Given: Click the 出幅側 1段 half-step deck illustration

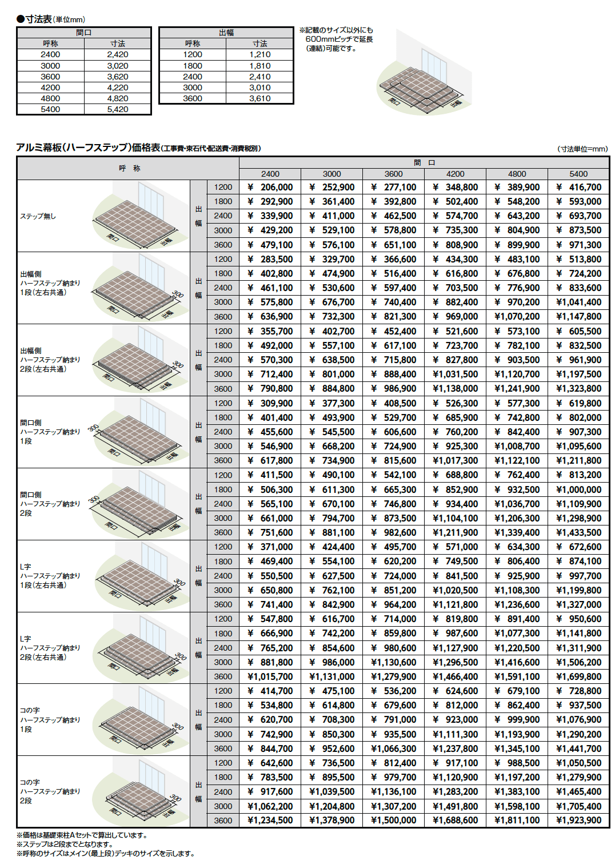Looking at the screenshot, I should click(137, 288).
